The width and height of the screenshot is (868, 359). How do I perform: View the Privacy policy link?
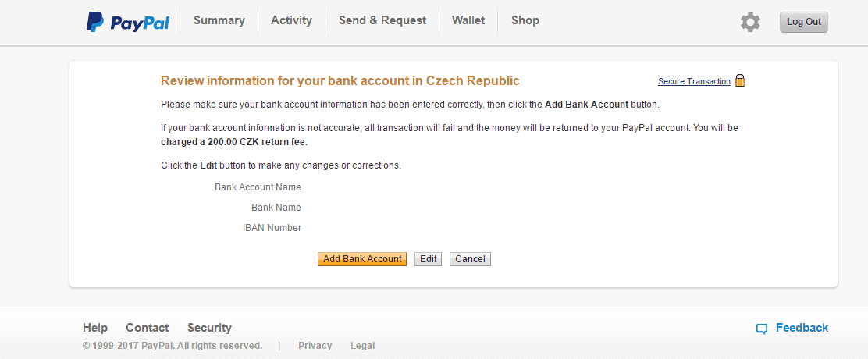tap(315, 346)
